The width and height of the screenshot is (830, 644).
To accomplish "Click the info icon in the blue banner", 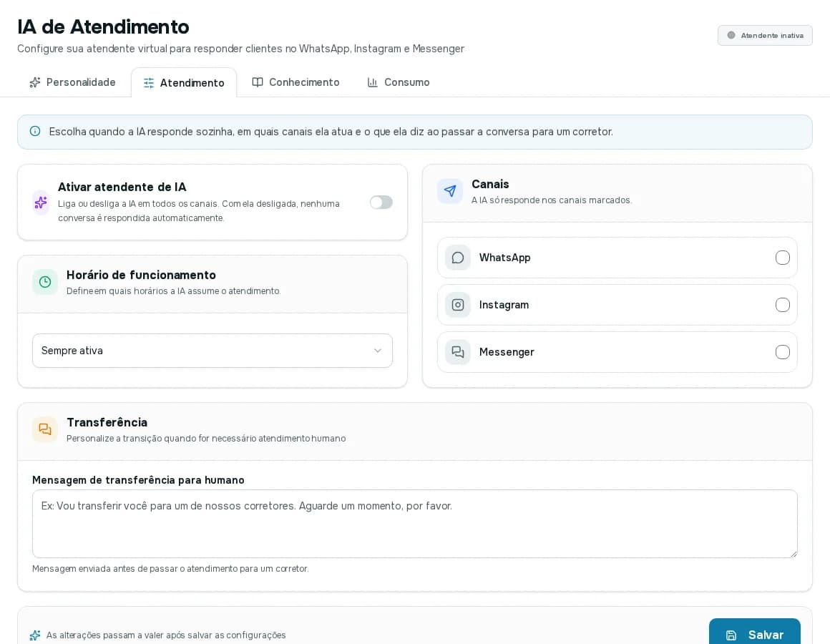I will pyautogui.click(x=35, y=131).
